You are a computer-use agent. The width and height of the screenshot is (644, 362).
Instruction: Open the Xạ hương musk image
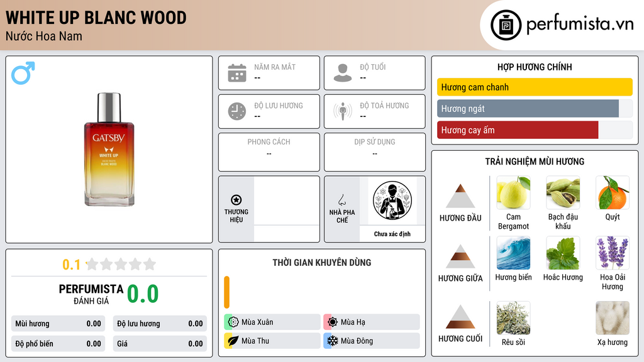[613, 318]
